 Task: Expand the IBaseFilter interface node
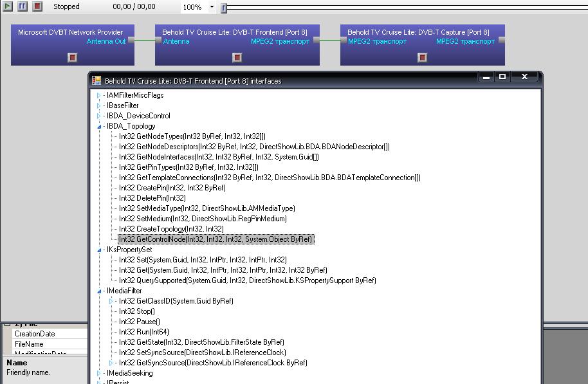click(99, 105)
